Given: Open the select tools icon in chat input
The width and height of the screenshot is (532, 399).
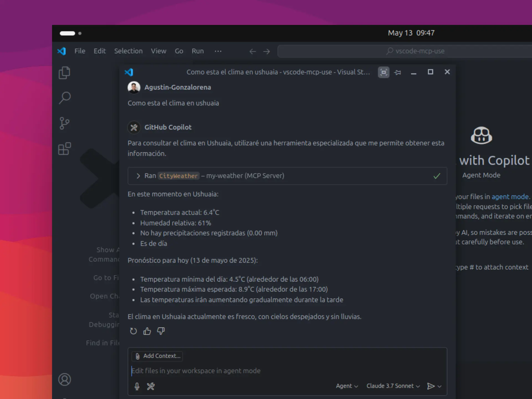Looking at the screenshot, I should click(151, 386).
